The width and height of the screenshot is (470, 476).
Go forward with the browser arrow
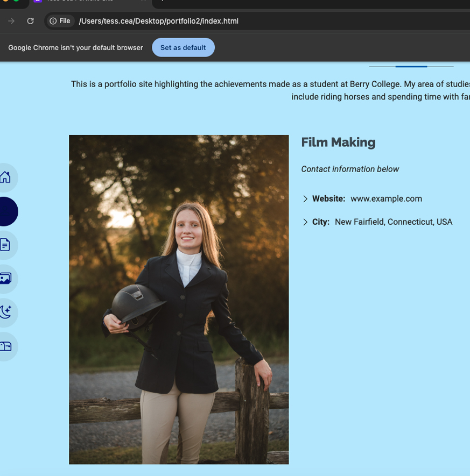point(11,21)
